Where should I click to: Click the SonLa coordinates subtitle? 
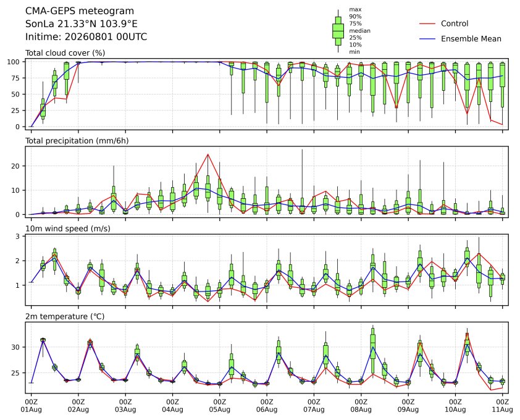pos(82,24)
